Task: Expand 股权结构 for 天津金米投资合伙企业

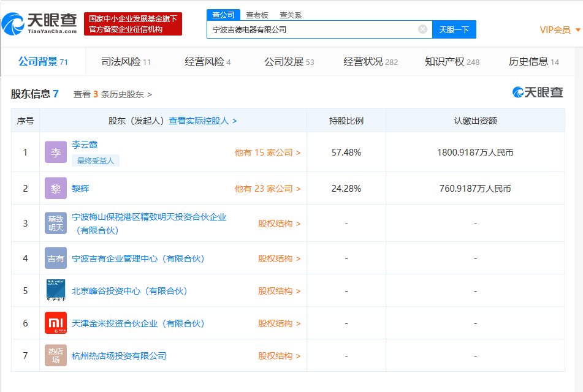Action: pyautogui.click(x=280, y=323)
